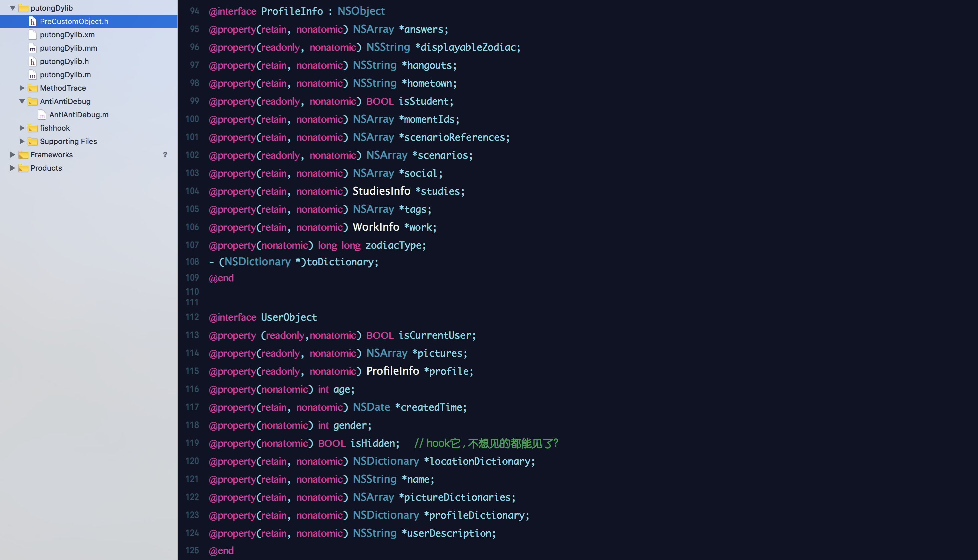Click the AntiAntiDebug.m file icon
The image size is (978, 560).
pos(42,115)
